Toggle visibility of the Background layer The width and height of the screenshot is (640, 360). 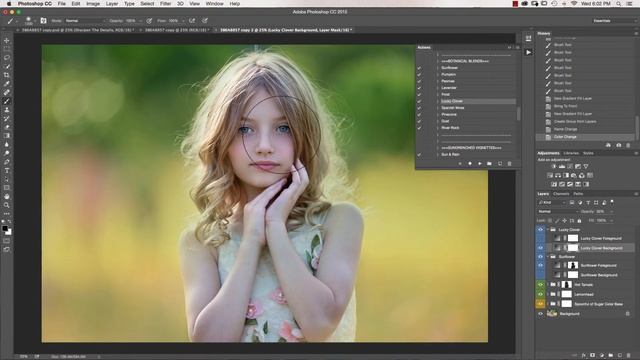click(540, 314)
